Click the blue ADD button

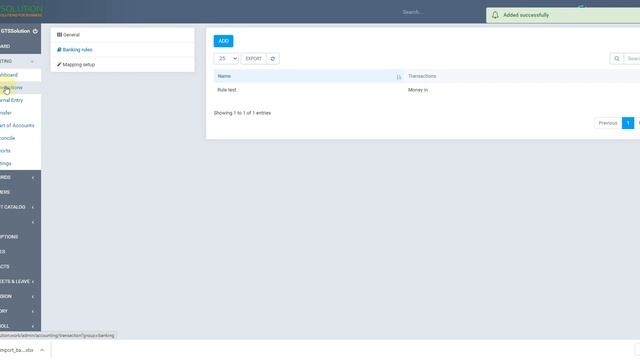223,41
